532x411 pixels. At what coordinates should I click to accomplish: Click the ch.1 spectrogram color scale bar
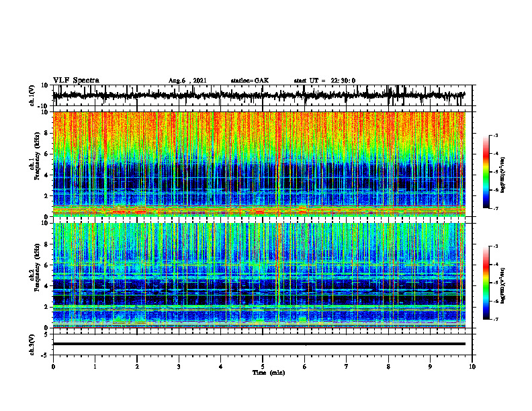pyautogui.click(x=486, y=172)
